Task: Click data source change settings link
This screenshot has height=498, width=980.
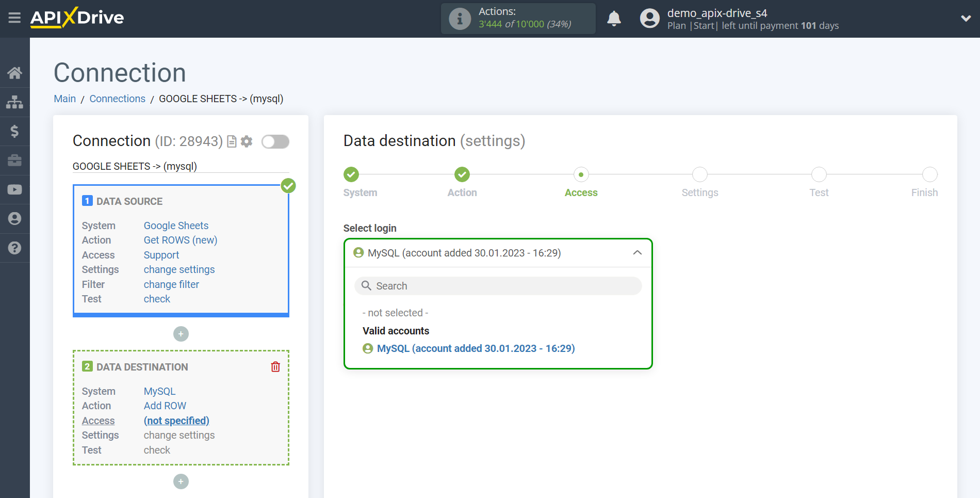Action: pyautogui.click(x=179, y=269)
